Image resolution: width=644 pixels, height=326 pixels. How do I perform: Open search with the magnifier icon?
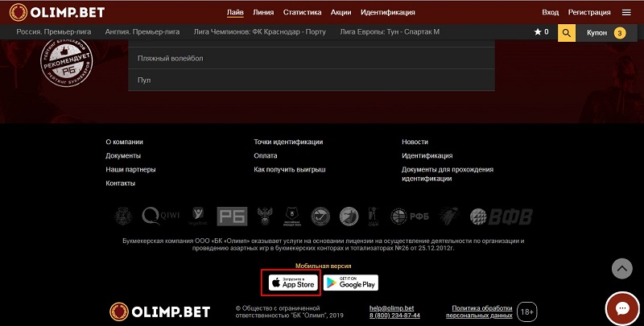(x=567, y=33)
